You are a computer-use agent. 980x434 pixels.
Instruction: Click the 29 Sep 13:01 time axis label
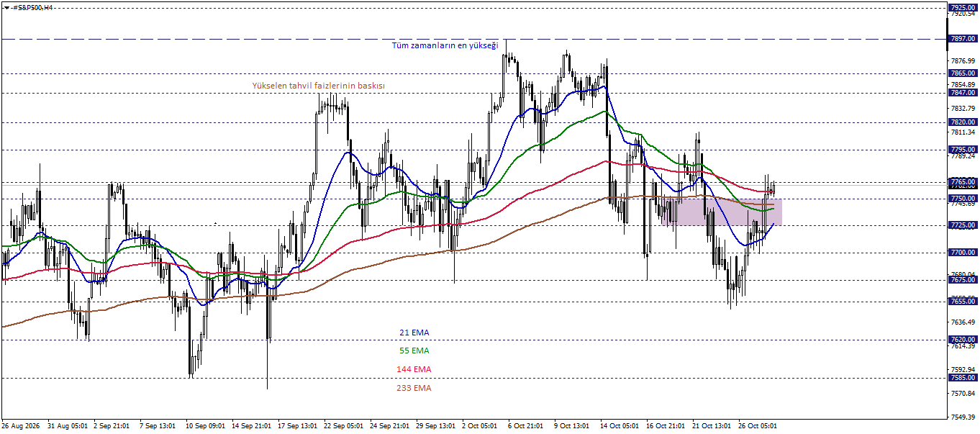pos(435,426)
